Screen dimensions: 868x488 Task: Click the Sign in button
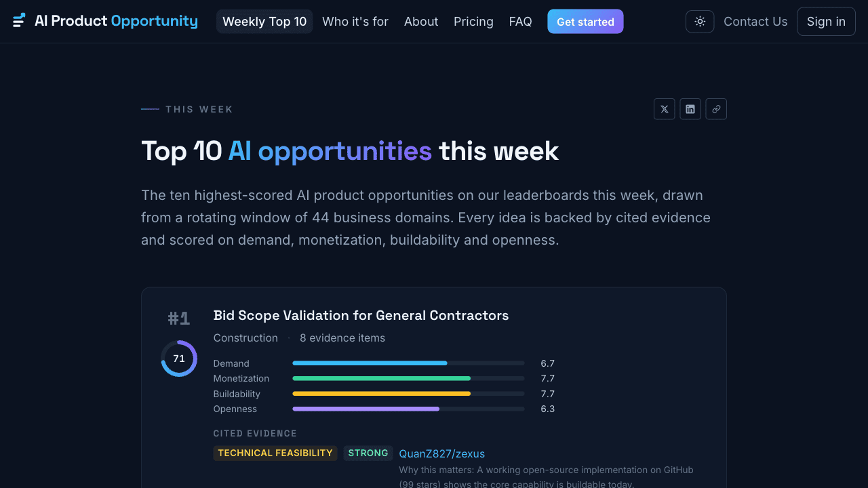pos(826,22)
